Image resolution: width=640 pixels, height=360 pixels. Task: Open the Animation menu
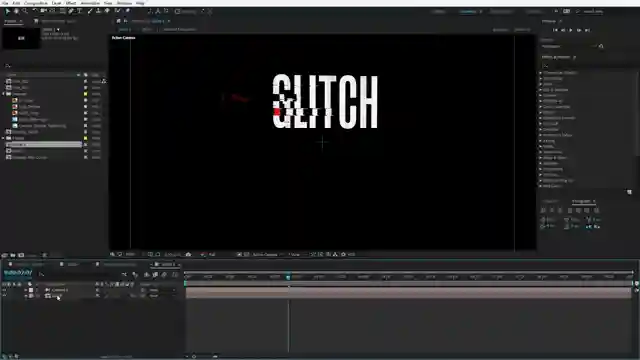90,3
